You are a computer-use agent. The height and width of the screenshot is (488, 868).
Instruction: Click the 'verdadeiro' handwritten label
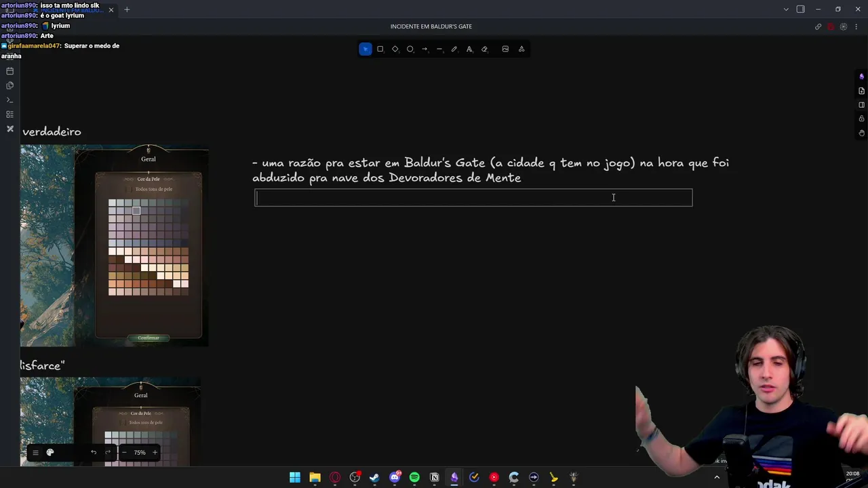pyautogui.click(x=52, y=131)
